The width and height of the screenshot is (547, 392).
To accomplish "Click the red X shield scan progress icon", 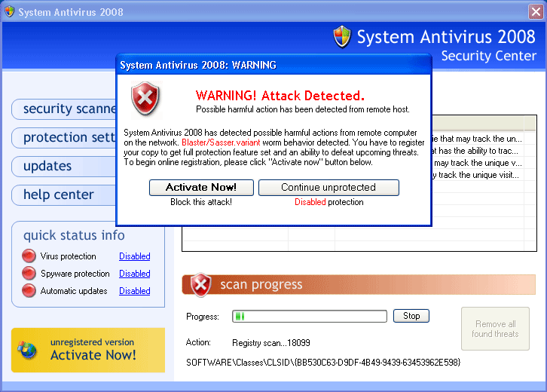I will pyautogui.click(x=200, y=285).
